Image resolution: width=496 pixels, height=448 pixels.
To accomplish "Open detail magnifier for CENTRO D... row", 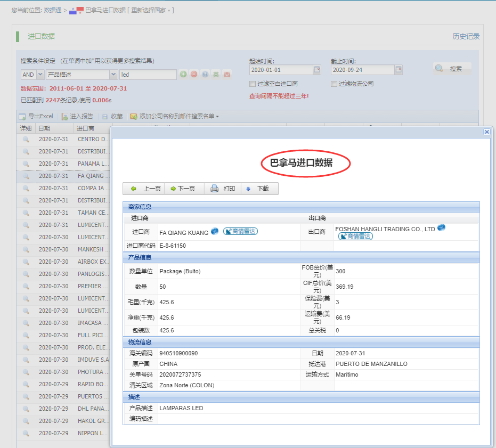I will coord(26,140).
